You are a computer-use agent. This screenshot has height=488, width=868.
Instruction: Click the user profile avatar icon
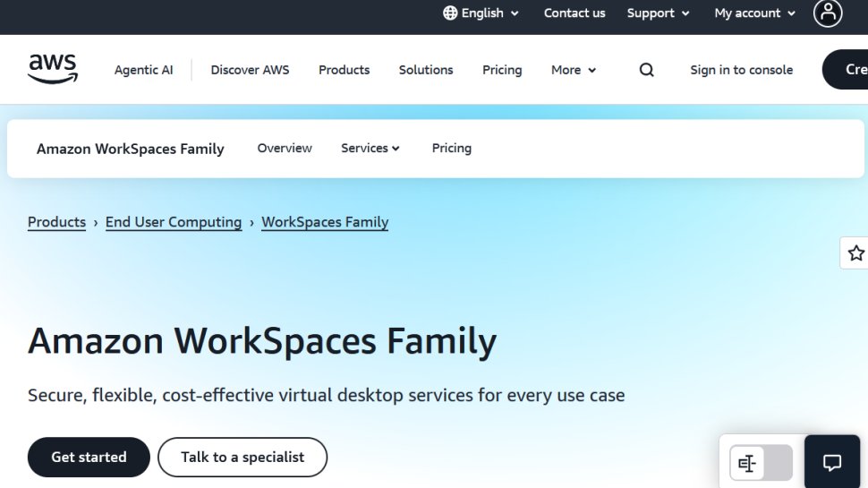[828, 13]
